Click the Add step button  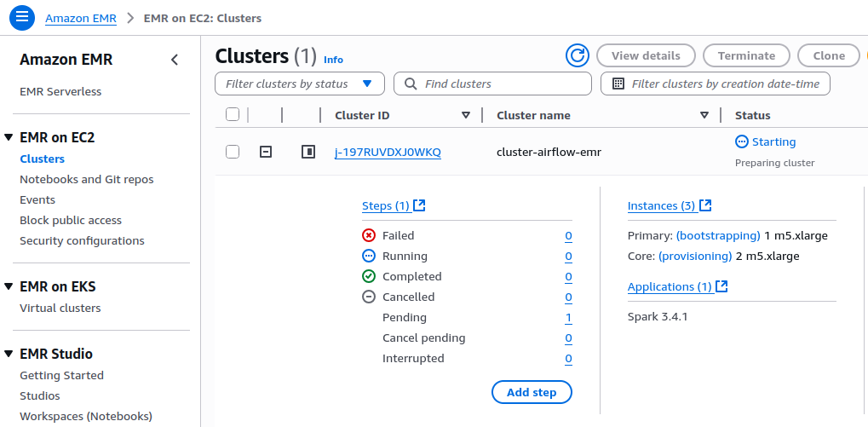click(532, 392)
